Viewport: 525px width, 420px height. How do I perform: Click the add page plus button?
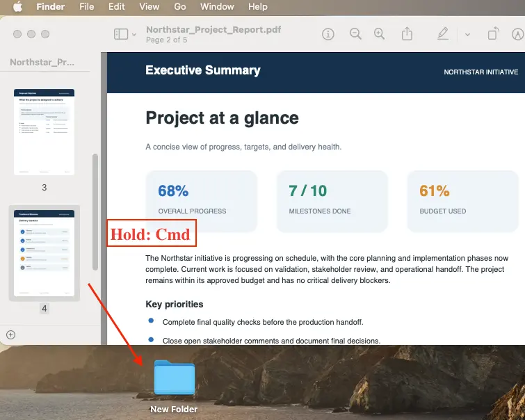(10, 334)
